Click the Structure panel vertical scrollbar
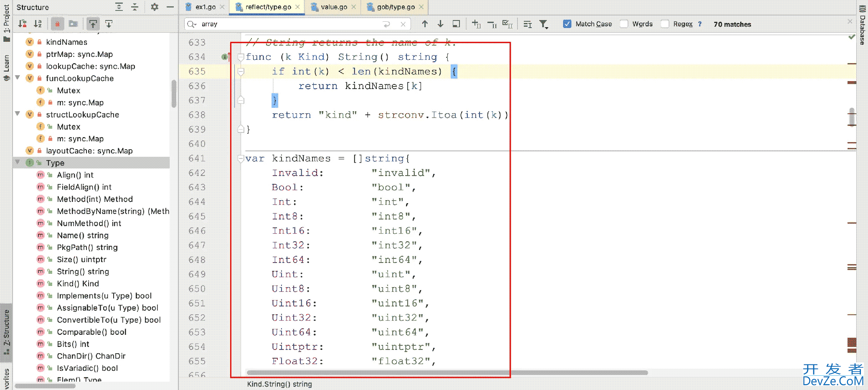868x390 pixels. 174,94
